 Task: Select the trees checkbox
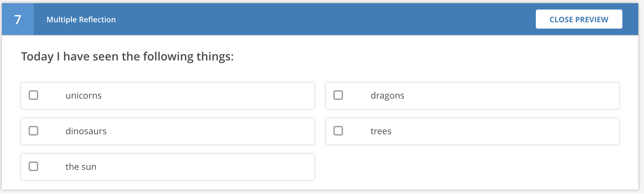tap(338, 131)
